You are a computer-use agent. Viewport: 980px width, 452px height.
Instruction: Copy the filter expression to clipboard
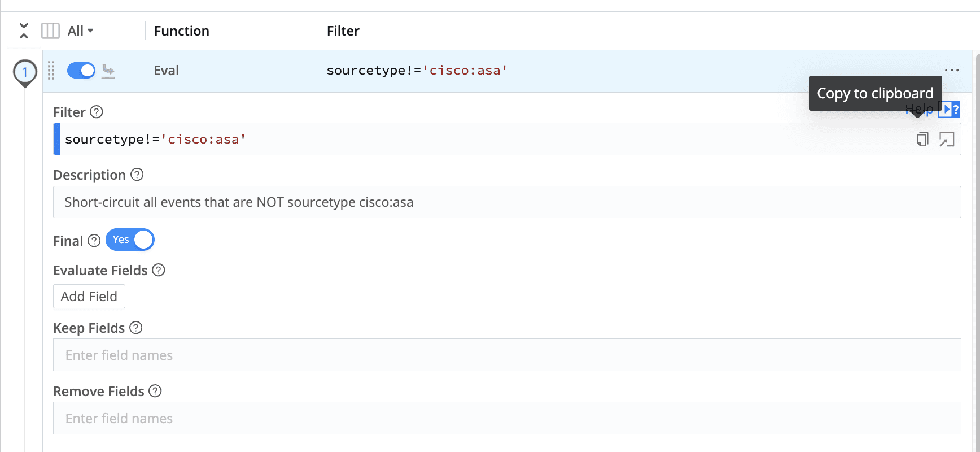pos(922,139)
